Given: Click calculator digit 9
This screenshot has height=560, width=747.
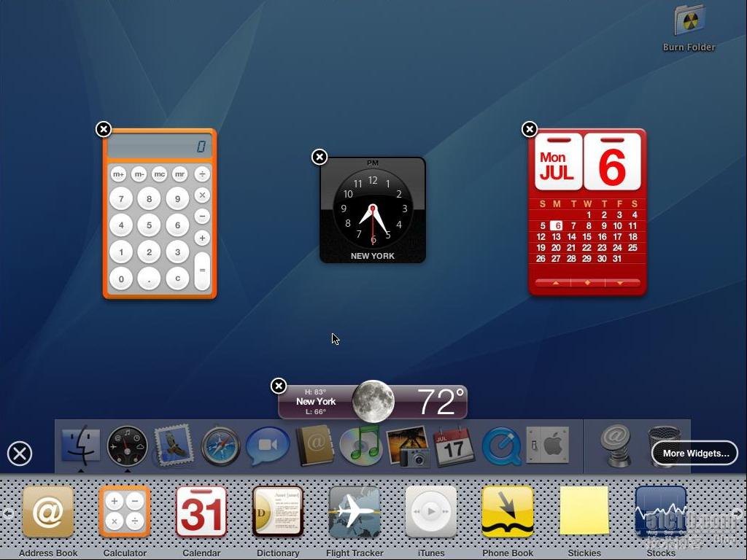Looking at the screenshot, I should tap(177, 198).
